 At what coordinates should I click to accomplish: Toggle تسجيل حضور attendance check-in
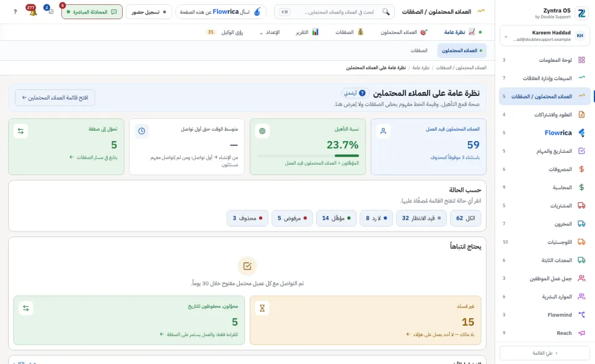pyautogui.click(x=149, y=12)
